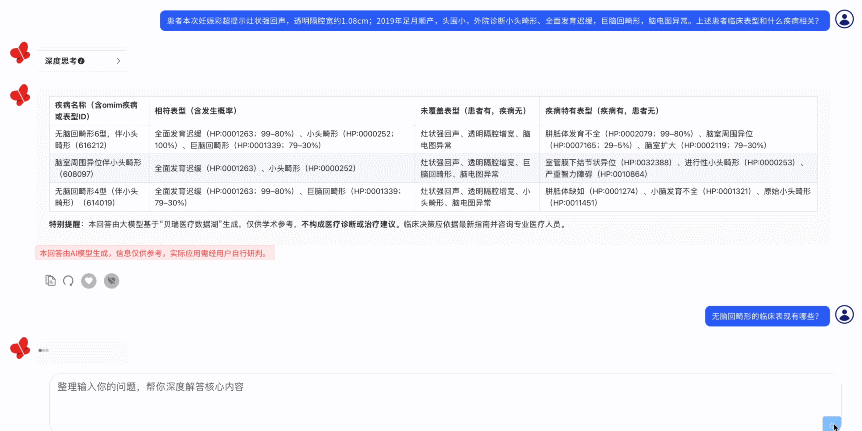Focus the question input field
The height and width of the screenshot is (431, 862).
tap(445, 401)
